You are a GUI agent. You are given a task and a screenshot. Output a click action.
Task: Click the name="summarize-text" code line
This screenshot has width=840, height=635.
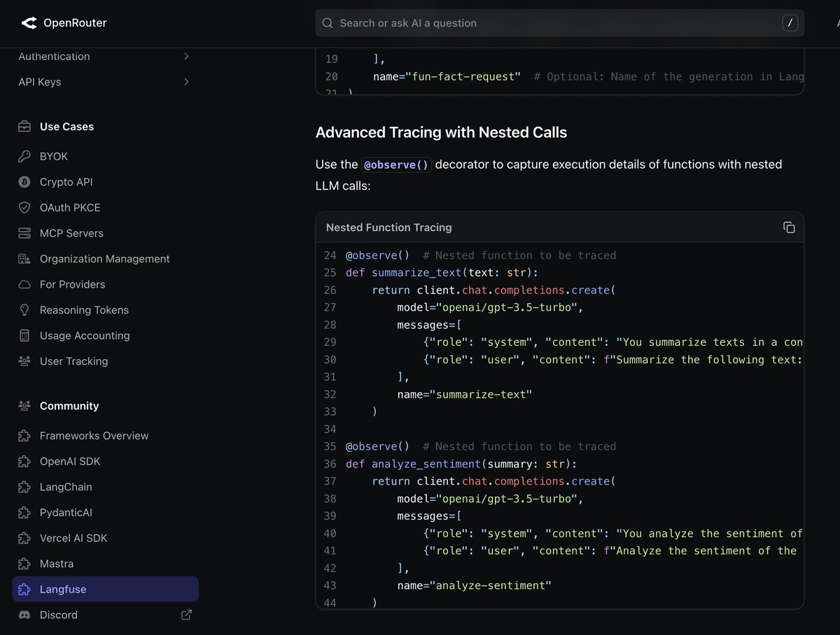[x=465, y=395]
